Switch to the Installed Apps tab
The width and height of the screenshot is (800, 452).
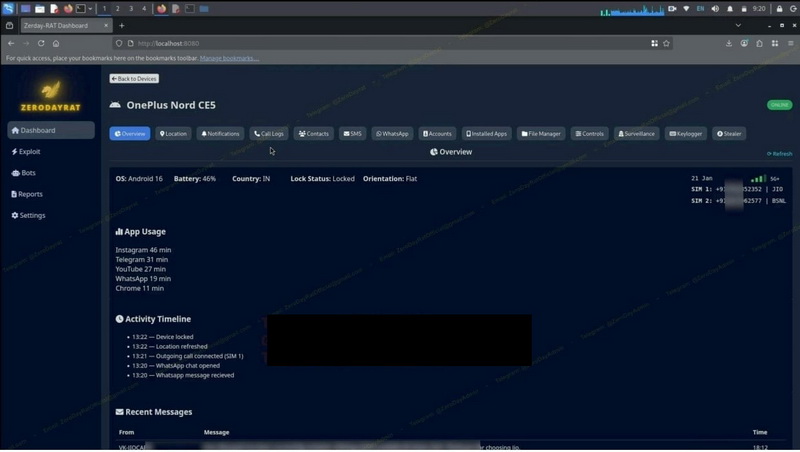tap(488, 133)
